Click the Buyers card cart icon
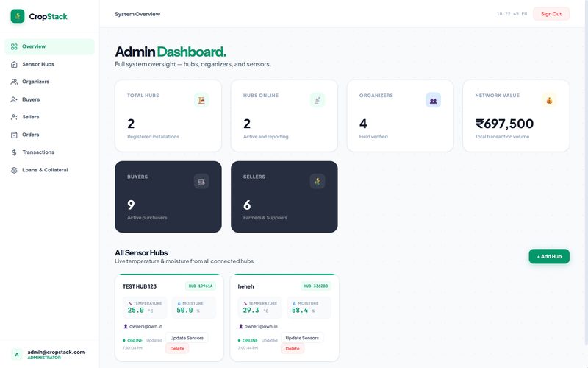This screenshot has width=588, height=368. click(x=201, y=181)
